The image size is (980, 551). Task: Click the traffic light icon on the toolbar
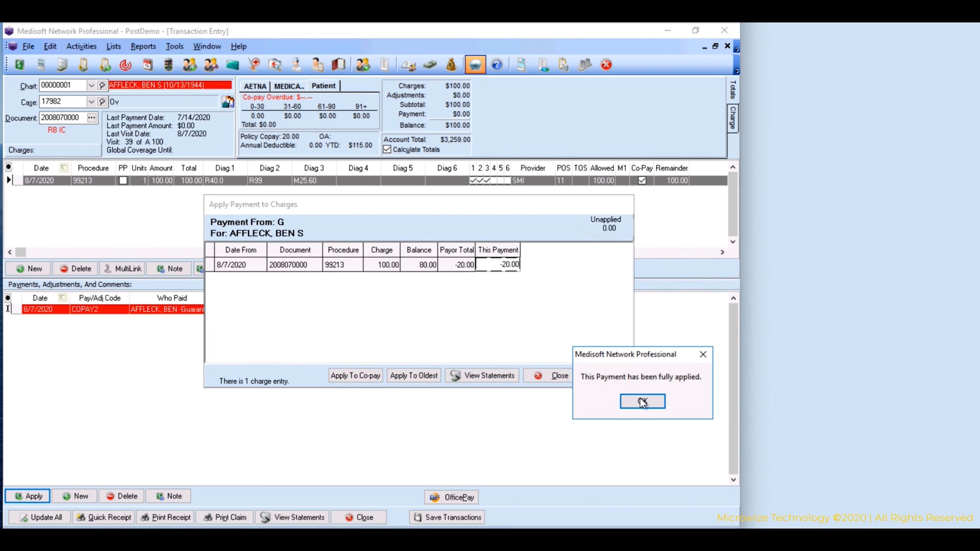tap(168, 64)
